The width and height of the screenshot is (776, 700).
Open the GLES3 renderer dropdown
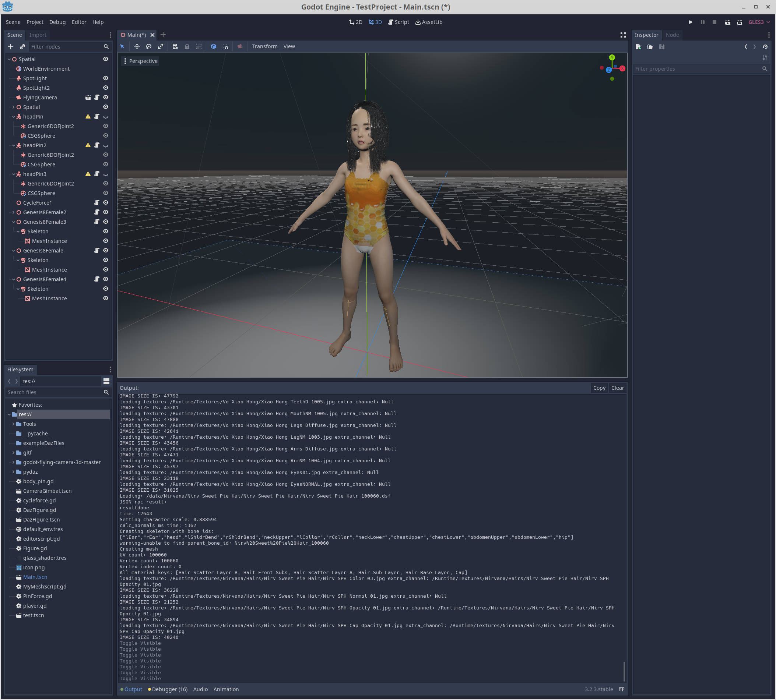click(x=759, y=22)
